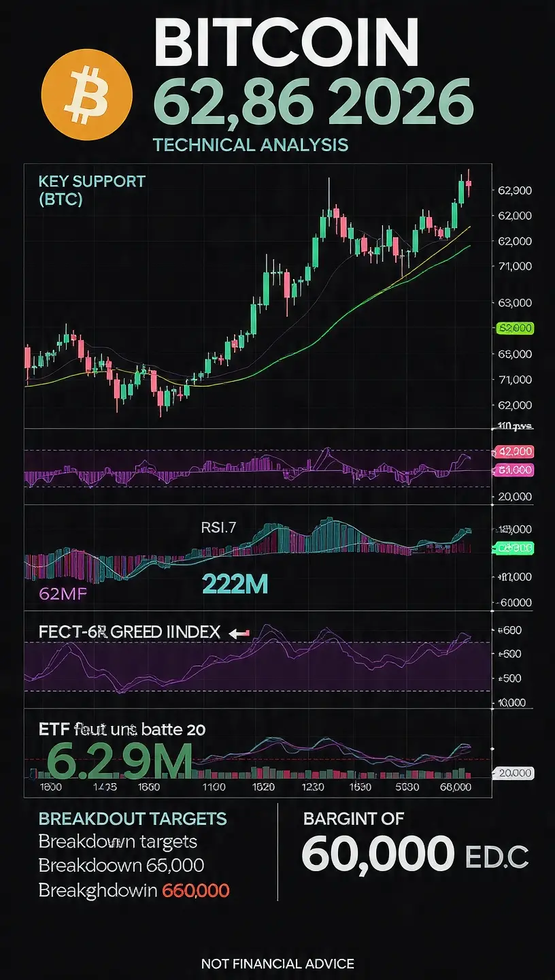Click the white 20,000 tag in ETF panel
The width and height of the screenshot is (555, 980).
[x=516, y=773]
